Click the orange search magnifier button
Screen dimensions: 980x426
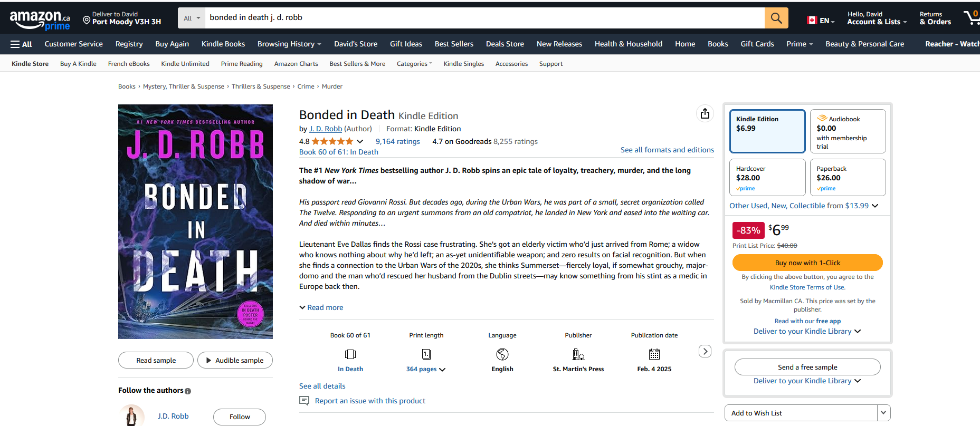tap(776, 18)
